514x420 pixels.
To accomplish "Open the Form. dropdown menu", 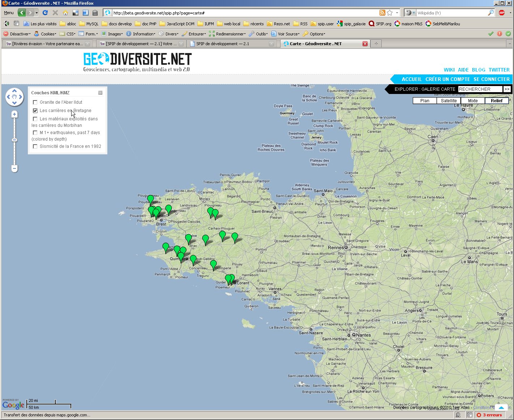I will click(88, 34).
